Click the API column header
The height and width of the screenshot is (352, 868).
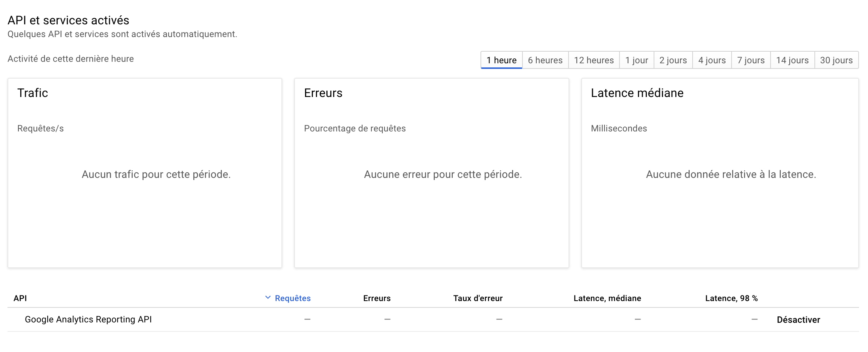[x=20, y=298]
